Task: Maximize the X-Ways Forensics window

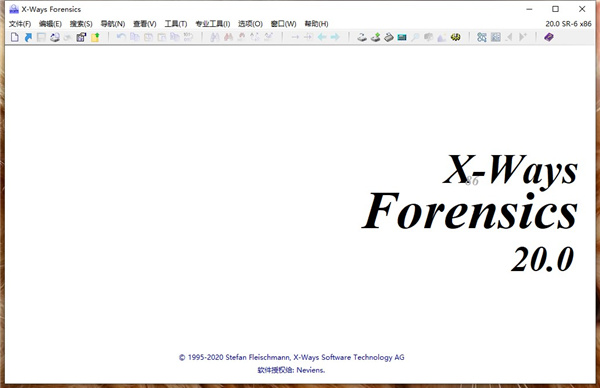Action: click(x=555, y=9)
